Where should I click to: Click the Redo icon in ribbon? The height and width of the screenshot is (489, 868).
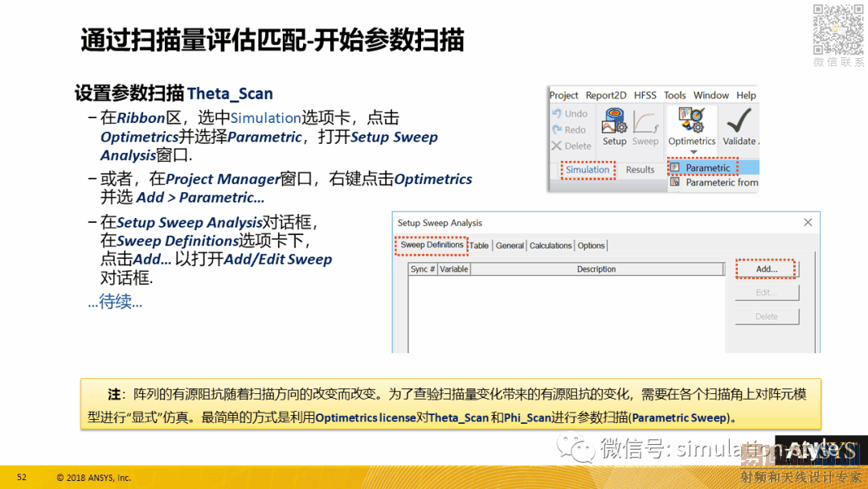coord(557,129)
